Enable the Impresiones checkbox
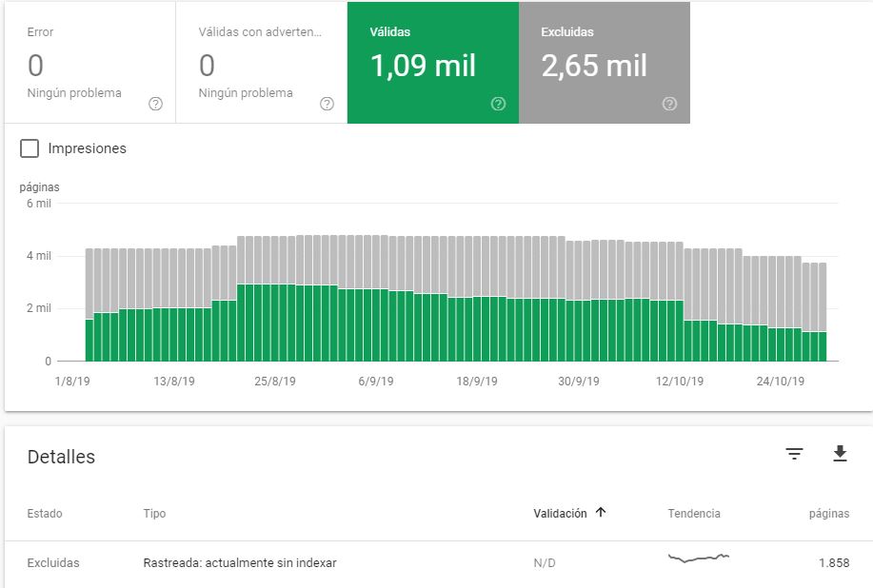The image size is (873, 588). point(30,148)
